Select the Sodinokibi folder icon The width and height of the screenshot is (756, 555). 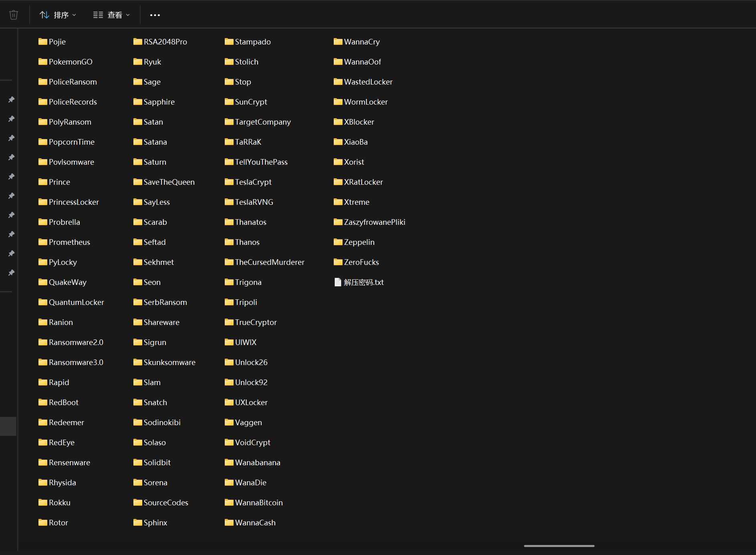pos(138,422)
